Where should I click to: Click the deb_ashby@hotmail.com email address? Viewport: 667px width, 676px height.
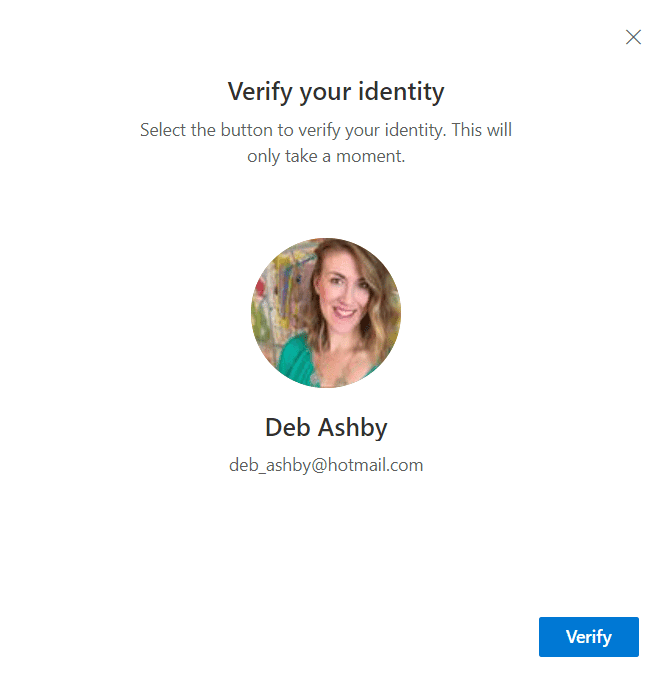(x=326, y=465)
